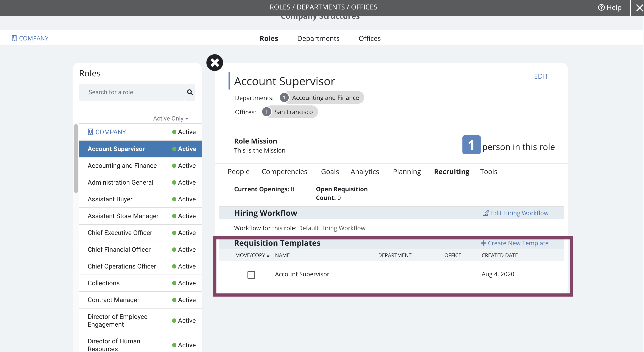Screen dimensions: 644x352
Task: Click the CREATED DATE column header
Action: coord(499,255)
